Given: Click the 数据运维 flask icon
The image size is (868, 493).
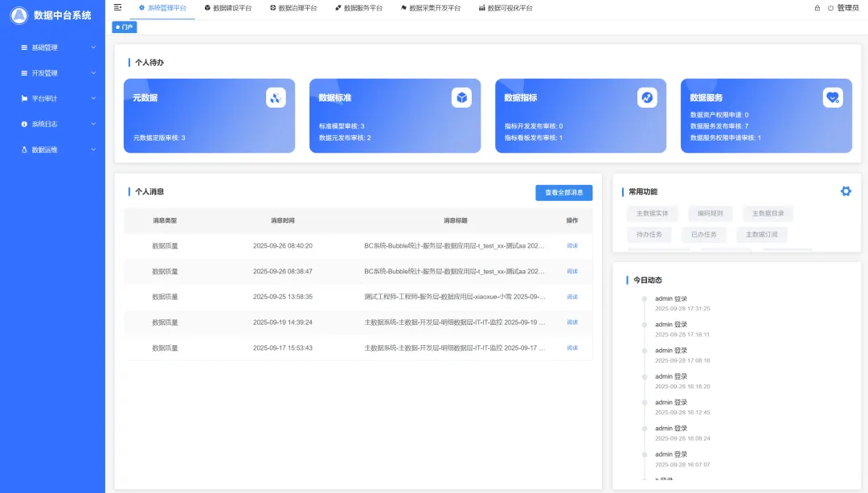Looking at the screenshot, I should click(x=24, y=150).
